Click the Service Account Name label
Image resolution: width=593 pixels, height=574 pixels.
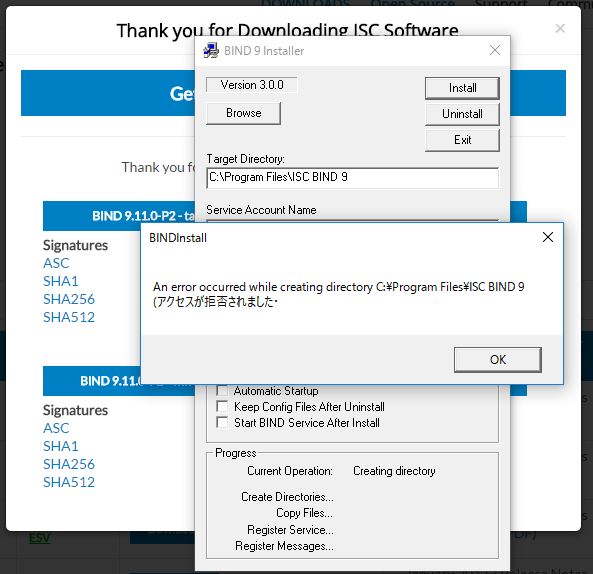pyautogui.click(x=261, y=210)
